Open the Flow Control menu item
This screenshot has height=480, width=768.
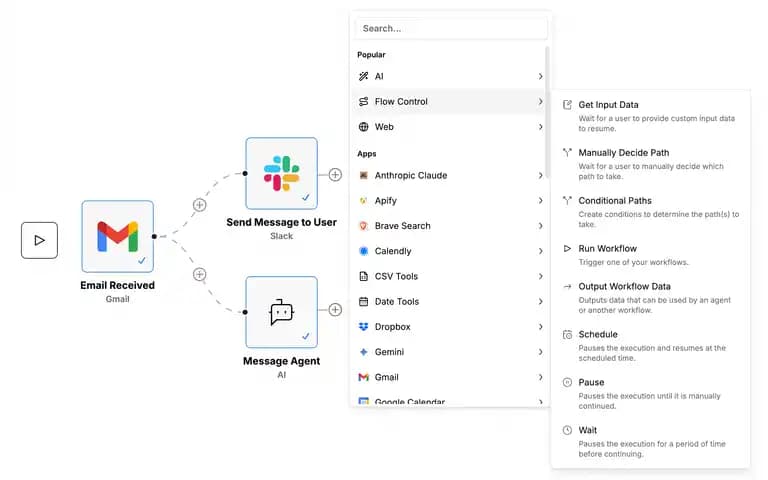[450, 101]
